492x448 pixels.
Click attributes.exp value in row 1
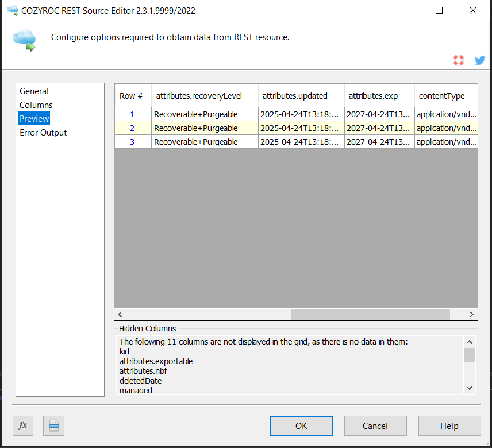379,114
